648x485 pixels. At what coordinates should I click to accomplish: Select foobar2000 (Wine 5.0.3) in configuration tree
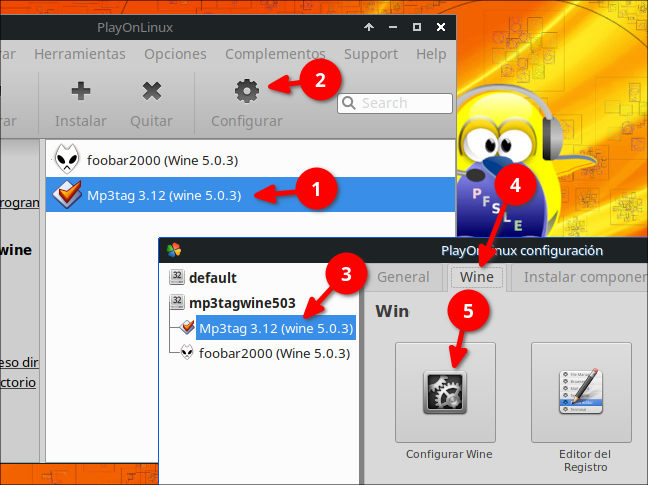[x=274, y=354]
